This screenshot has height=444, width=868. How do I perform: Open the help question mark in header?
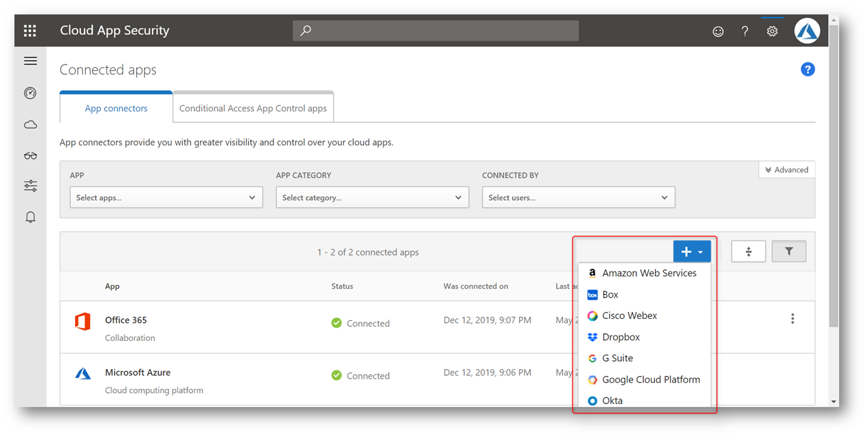point(745,32)
